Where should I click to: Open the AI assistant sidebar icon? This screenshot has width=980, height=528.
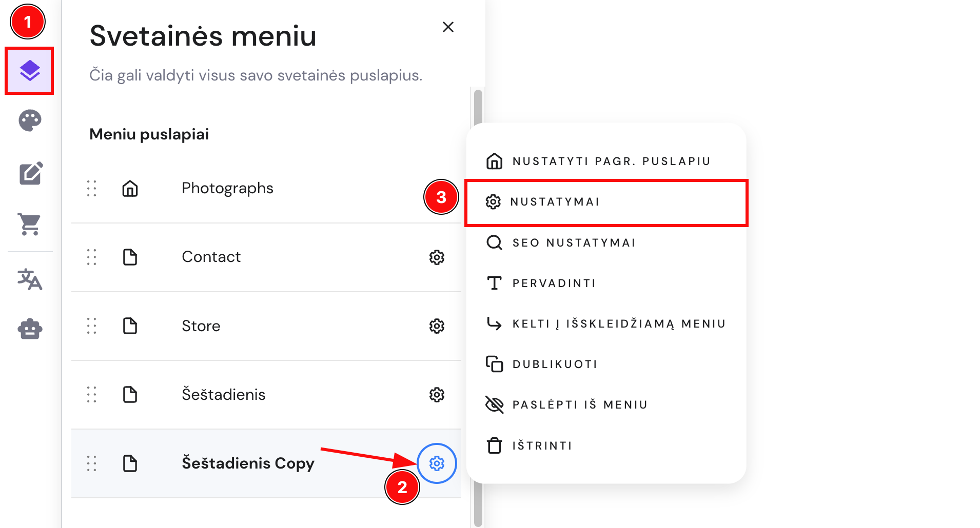pyautogui.click(x=29, y=329)
